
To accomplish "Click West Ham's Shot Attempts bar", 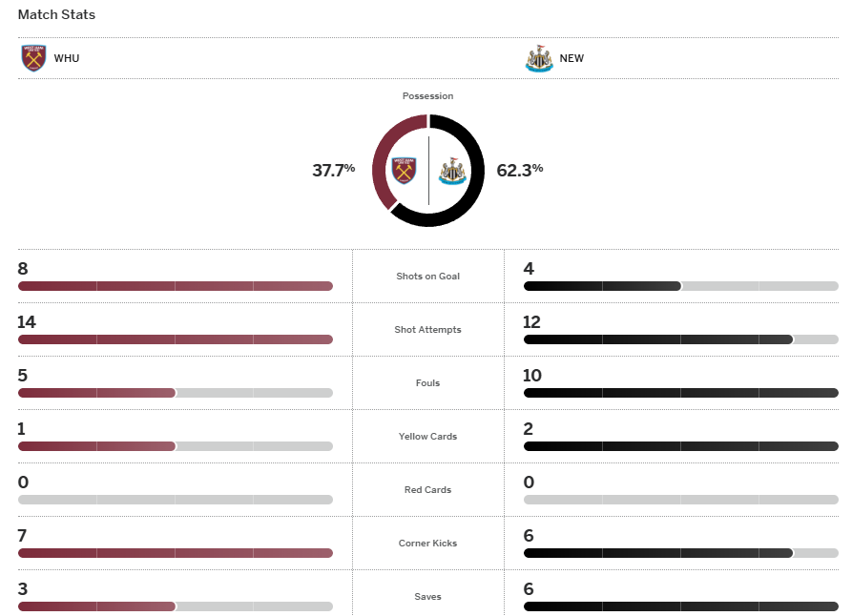I will (175, 339).
